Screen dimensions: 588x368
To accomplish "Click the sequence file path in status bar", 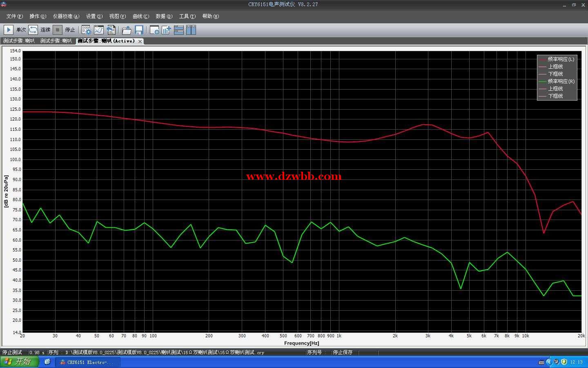I will (165, 352).
